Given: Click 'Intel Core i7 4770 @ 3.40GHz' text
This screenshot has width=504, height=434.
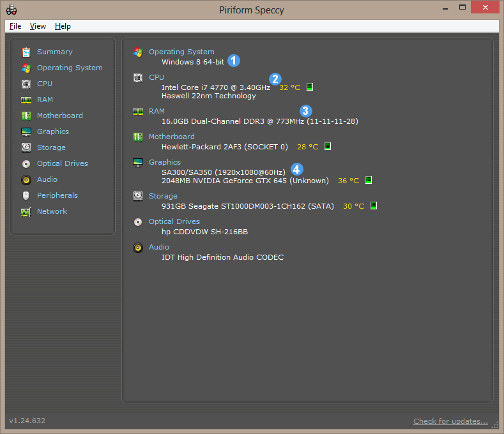Looking at the screenshot, I should (x=216, y=87).
